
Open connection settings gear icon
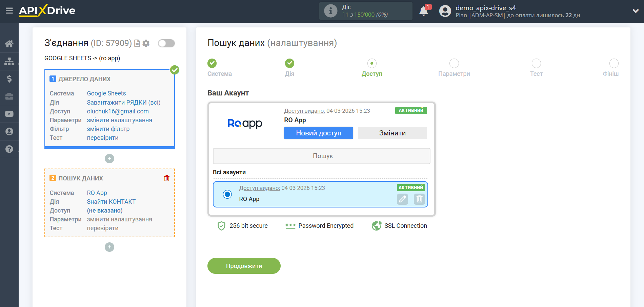pos(146,43)
